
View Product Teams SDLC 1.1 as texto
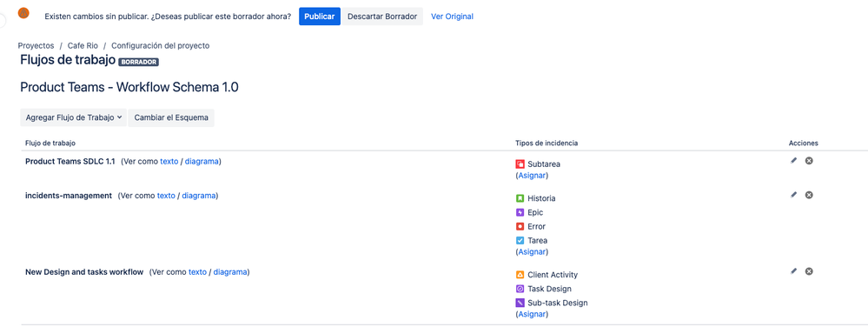(169, 161)
